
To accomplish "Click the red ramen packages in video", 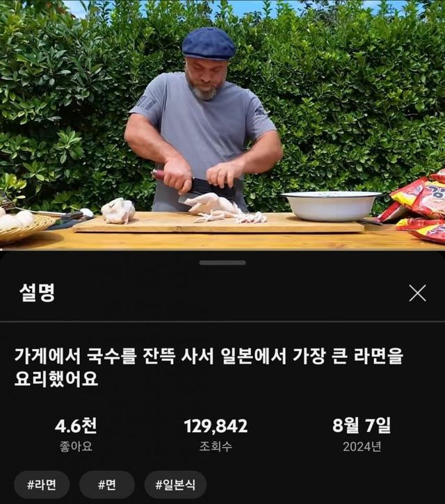I will [x=417, y=207].
